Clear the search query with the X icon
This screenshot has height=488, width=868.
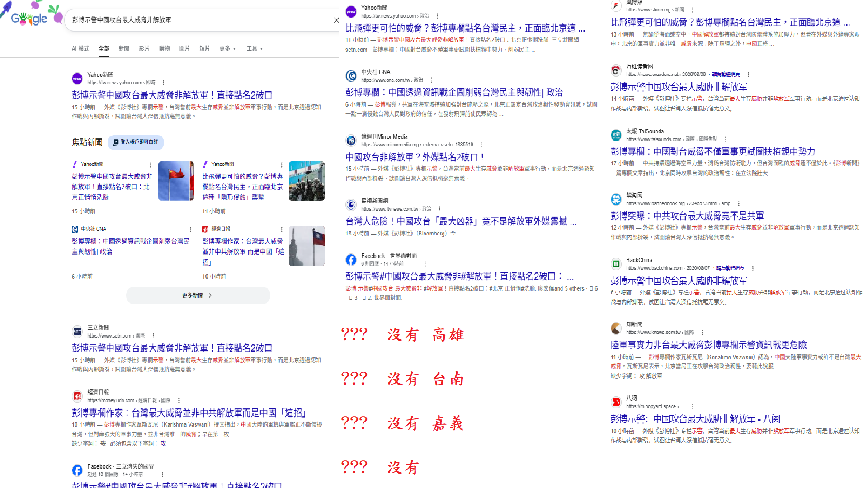click(x=336, y=20)
